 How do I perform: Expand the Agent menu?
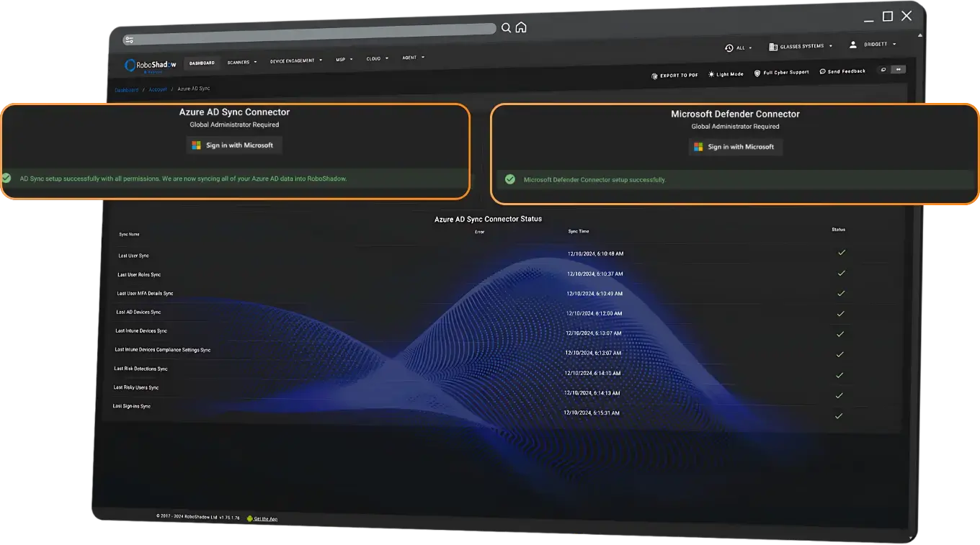click(x=414, y=58)
